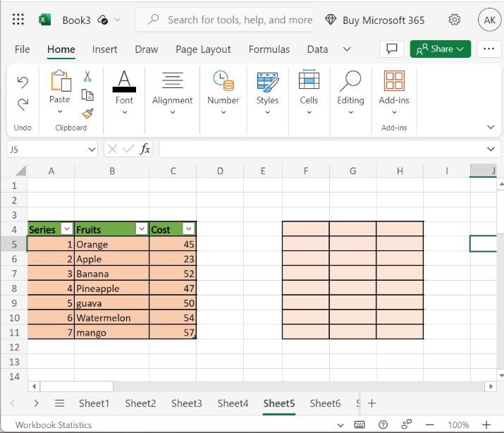The image size is (504, 433).
Task: Open all sheets list icon
Action: [59, 403]
